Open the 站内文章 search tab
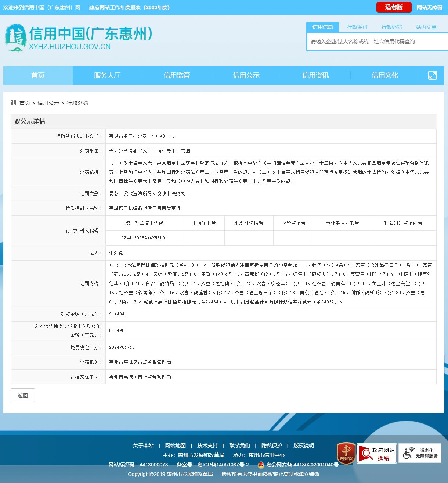This screenshot has height=483, width=448. [x=426, y=27]
